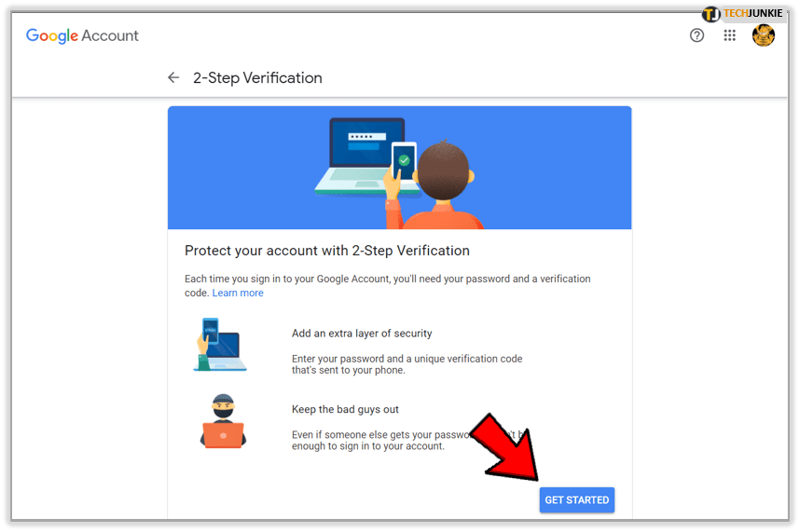Click the Protect your account heading
Screen dimensions: 800x532
click(327, 251)
